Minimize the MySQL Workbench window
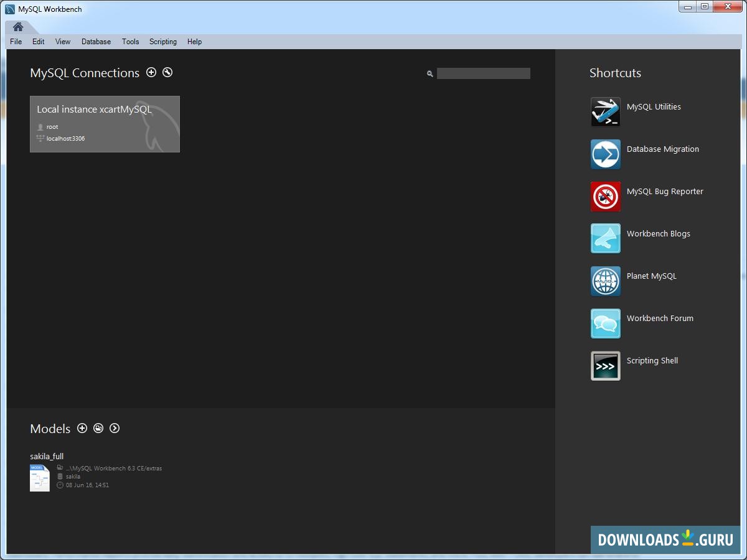The width and height of the screenshot is (747, 560). point(687,7)
